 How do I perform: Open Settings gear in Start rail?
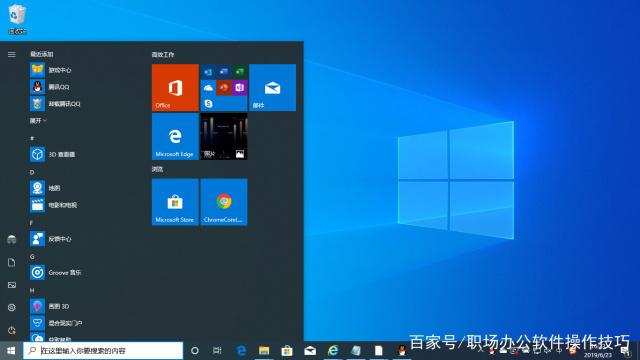click(11, 307)
